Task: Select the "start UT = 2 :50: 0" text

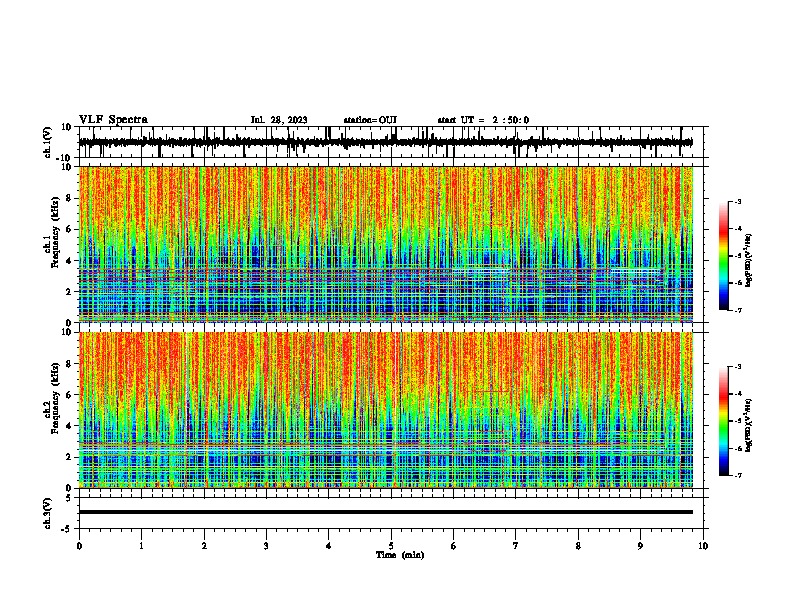Action: pyautogui.click(x=483, y=120)
